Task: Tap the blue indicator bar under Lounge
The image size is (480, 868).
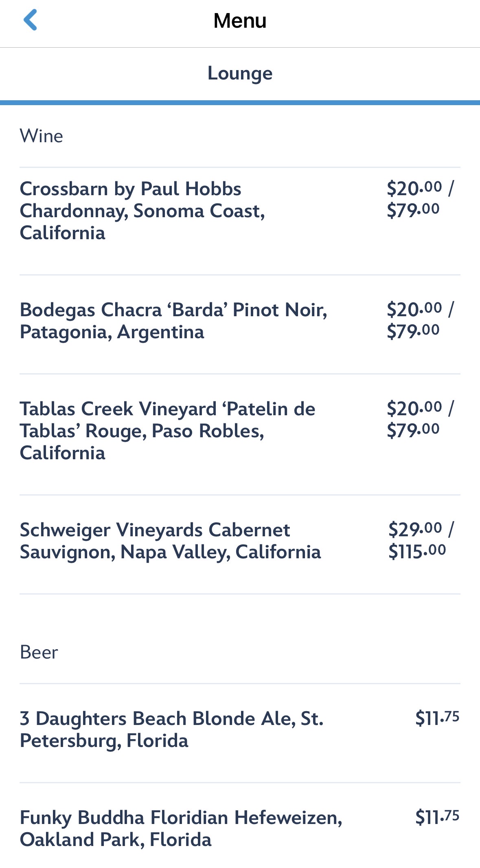Action: 240,103
